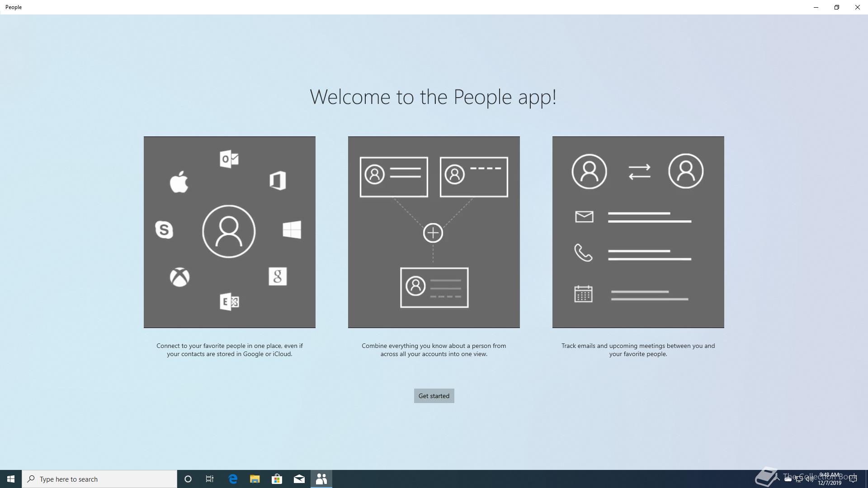Open the Mail app from taskbar
Image resolution: width=868 pixels, height=488 pixels.
[x=299, y=479]
